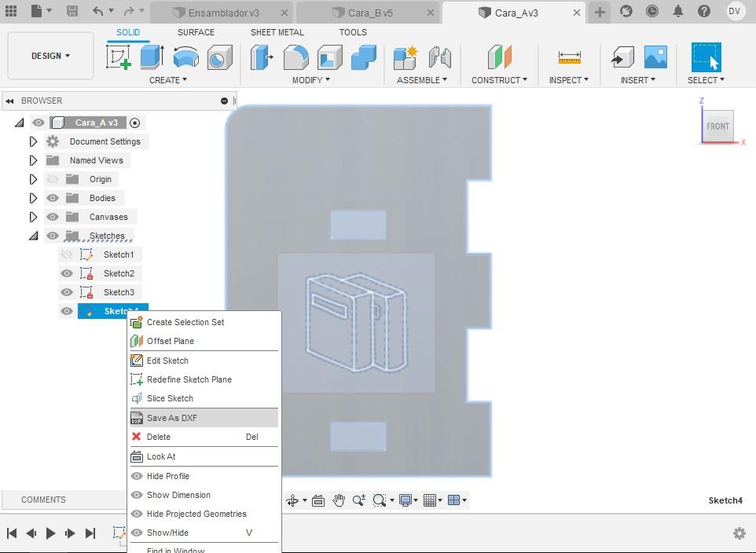Click the Joint tool icon
Screen dimensions: 756x553
click(x=440, y=57)
